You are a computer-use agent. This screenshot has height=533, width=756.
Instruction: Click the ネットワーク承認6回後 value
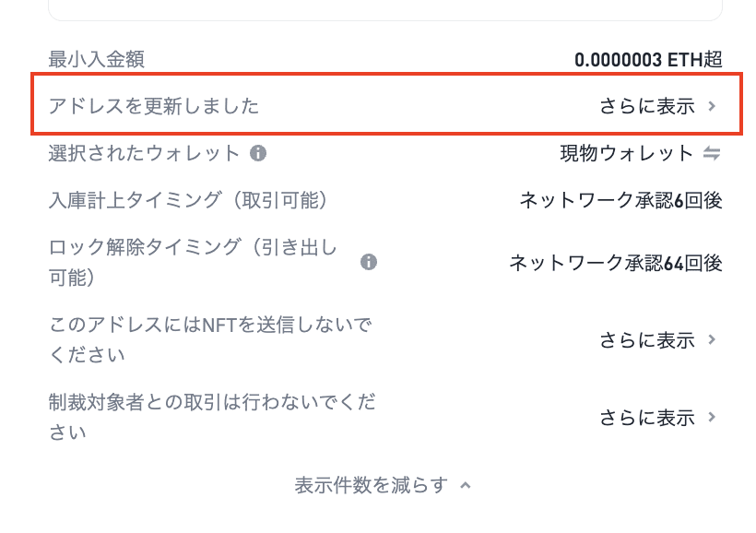point(621,200)
